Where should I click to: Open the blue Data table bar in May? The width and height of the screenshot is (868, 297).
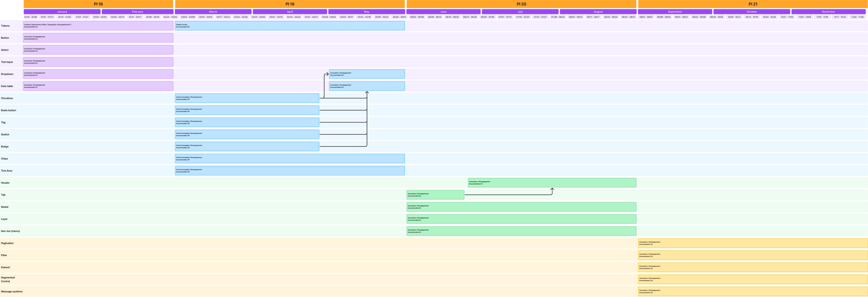[x=367, y=86]
